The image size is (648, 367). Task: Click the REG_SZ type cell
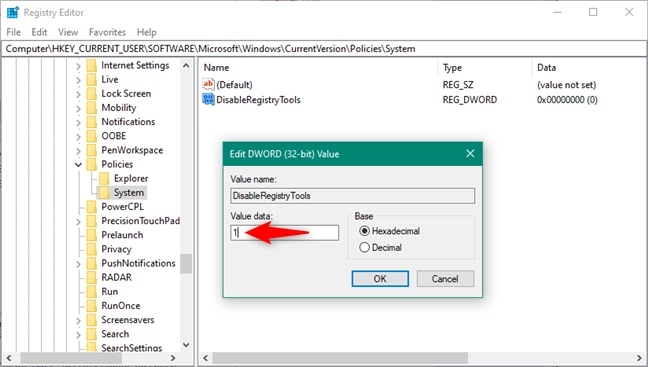click(x=458, y=85)
